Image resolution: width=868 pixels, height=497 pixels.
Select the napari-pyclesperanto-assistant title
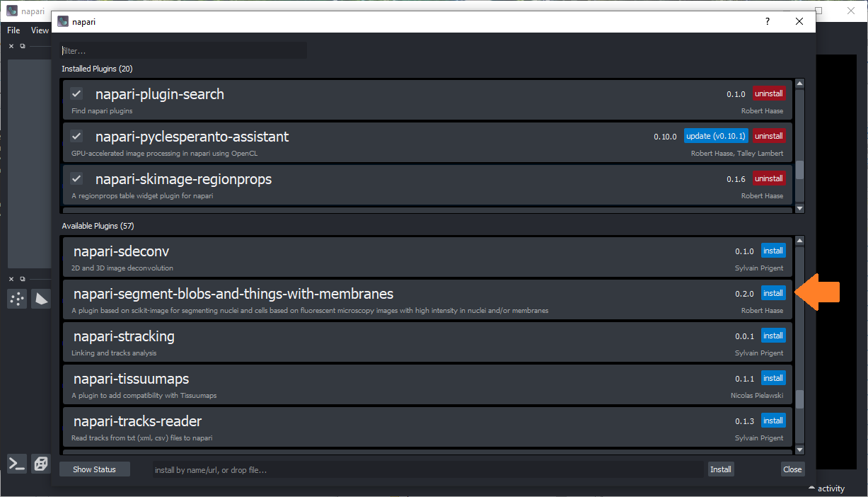[192, 137]
